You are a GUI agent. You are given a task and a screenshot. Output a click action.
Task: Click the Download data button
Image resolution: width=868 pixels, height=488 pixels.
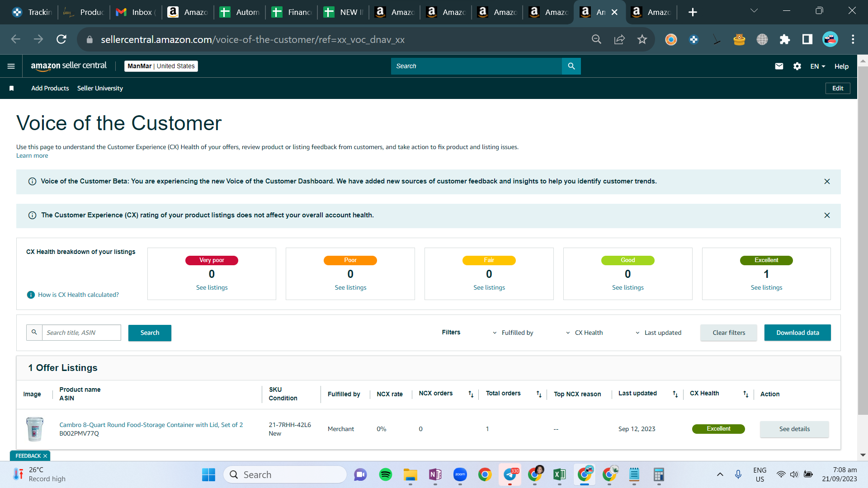point(797,333)
